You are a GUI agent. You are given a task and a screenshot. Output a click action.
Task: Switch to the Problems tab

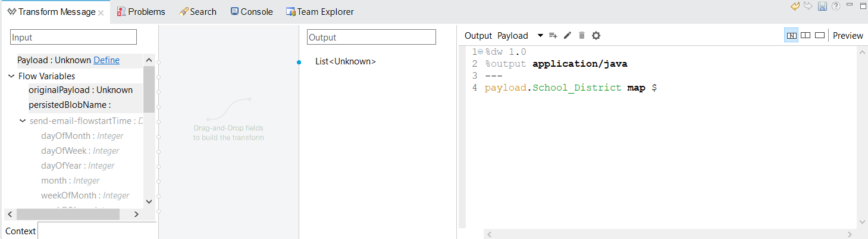point(141,12)
